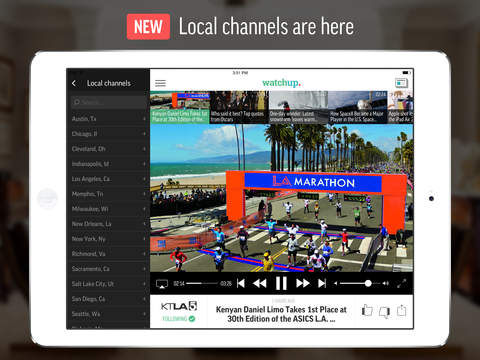
Task: Skip to the next video
Action: point(322,283)
